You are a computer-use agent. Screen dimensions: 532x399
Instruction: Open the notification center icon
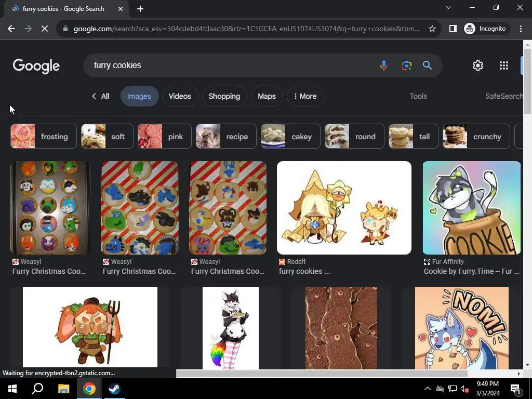coord(515,389)
